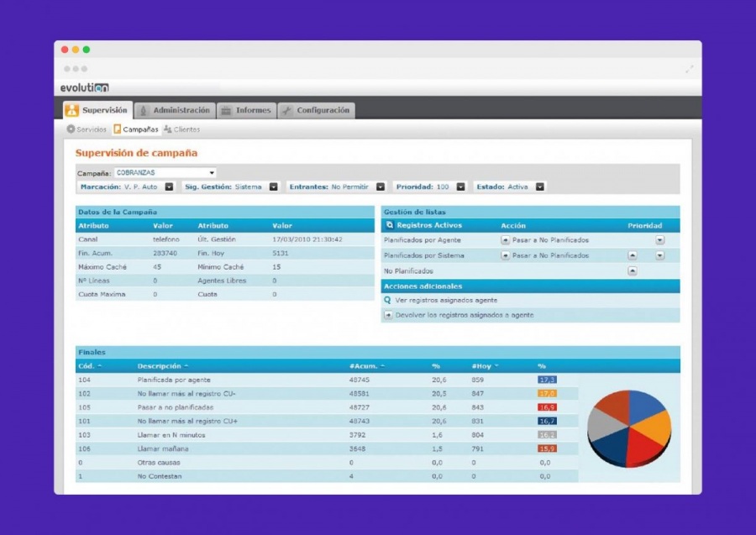Click the 15,9 percentage swatch
The image size is (756, 535).
(x=547, y=448)
